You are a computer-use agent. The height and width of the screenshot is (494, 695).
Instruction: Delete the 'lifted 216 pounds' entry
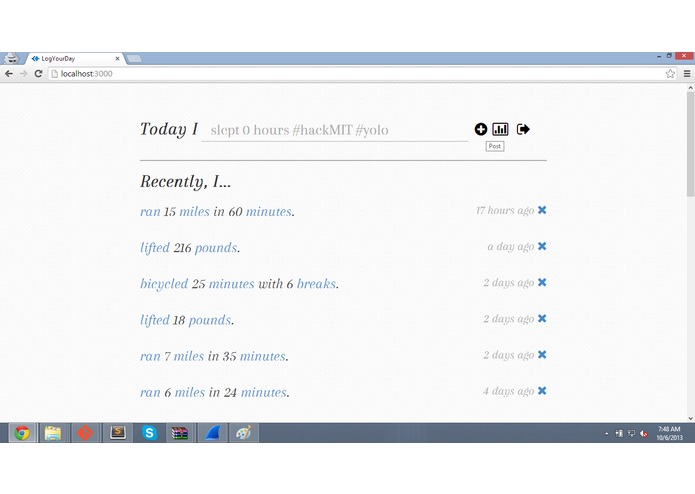[542, 246]
